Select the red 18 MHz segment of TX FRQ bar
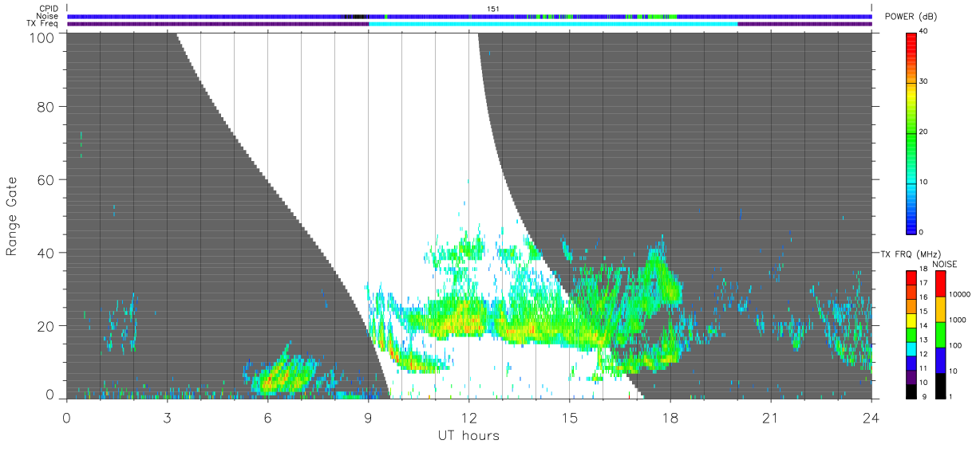Screen dimensions: 980x452 click(911, 277)
